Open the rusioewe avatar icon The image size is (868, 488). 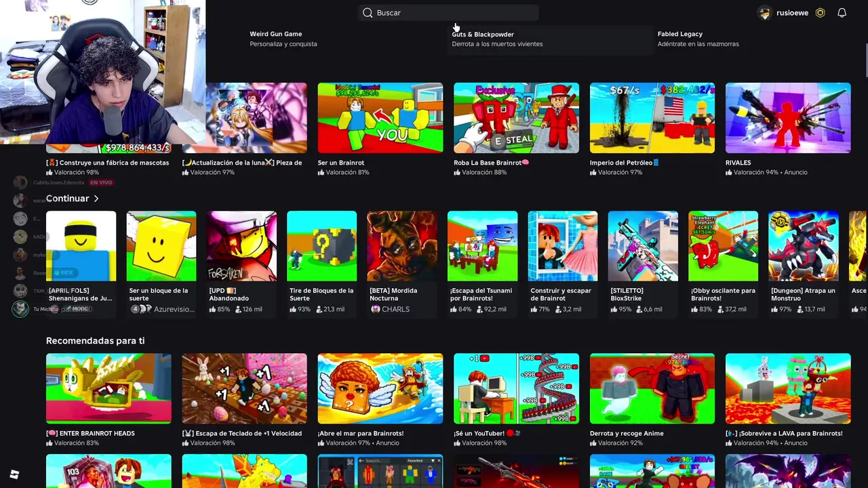[764, 13]
